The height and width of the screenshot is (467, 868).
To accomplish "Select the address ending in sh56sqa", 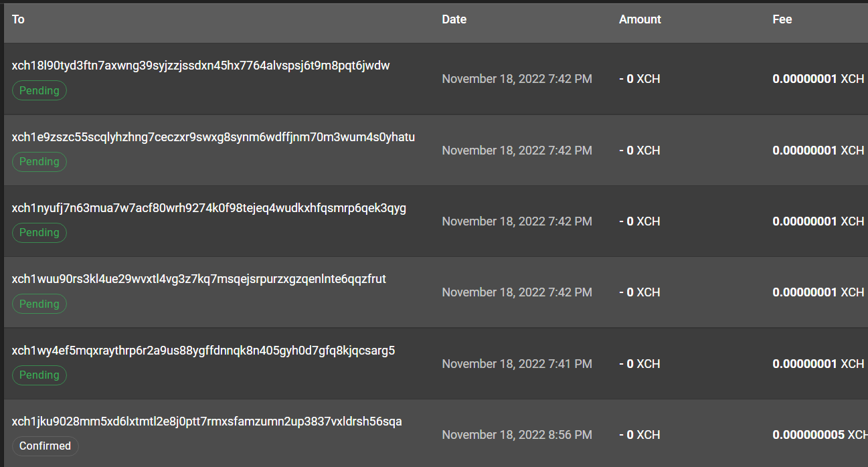I will 206,421.
